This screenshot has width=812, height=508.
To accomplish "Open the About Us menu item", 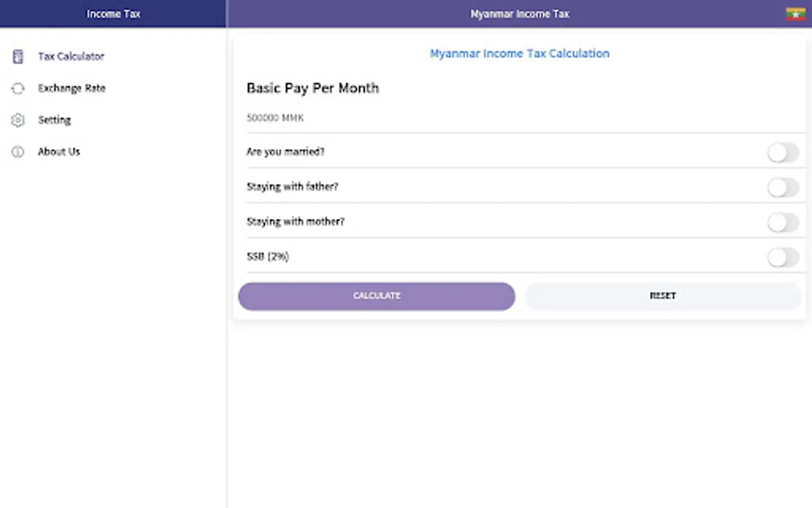I will click(59, 151).
